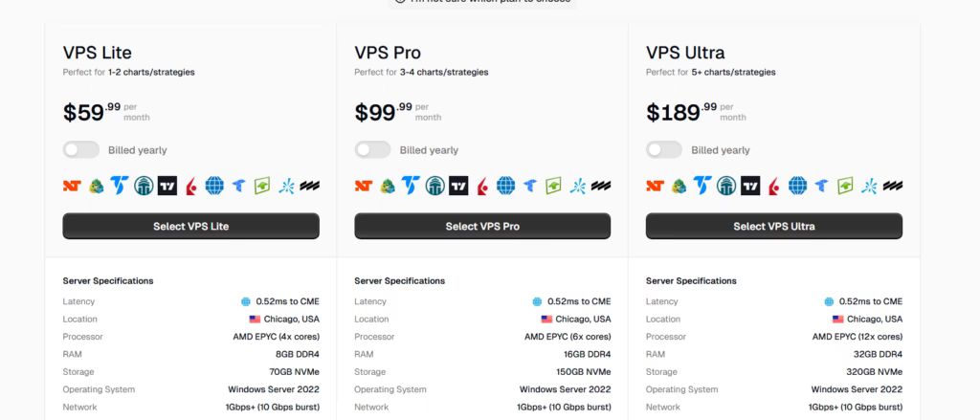Click Select VPS Ultra
The width and height of the screenshot is (980, 420).
[773, 227]
